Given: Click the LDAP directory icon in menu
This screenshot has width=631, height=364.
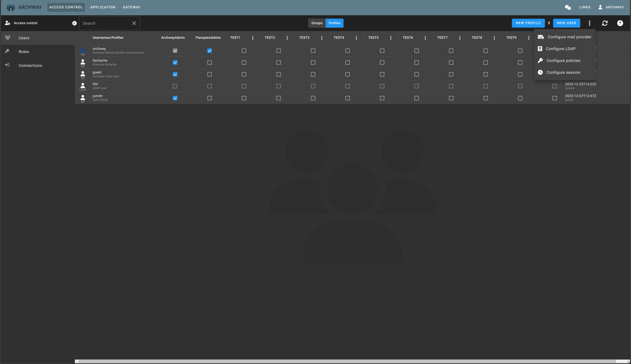Looking at the screenshot, I should (540, 49).
